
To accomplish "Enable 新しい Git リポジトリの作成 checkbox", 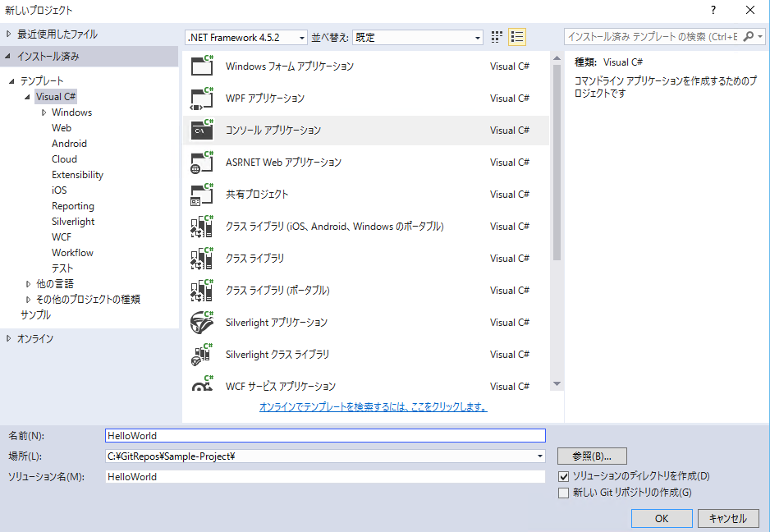I will [x=564, y=493].
